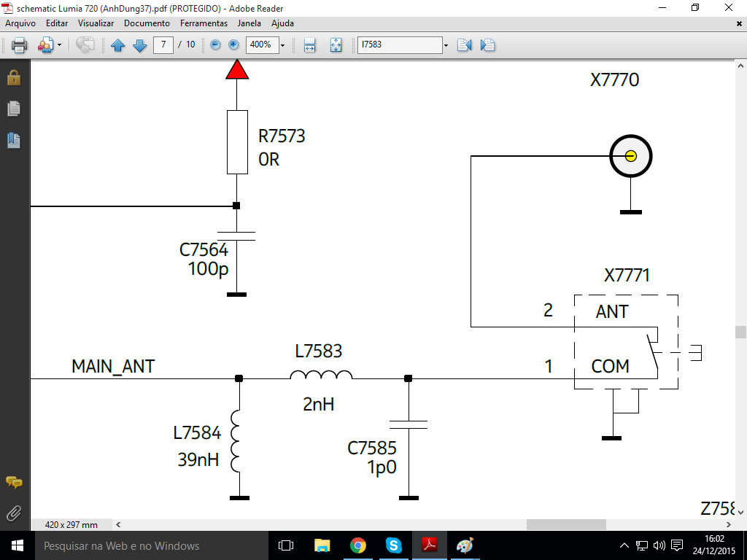The width and height of the screenshot is (747, 560).
Task: Open Task View in the taskbar
Action: point(286,545)
